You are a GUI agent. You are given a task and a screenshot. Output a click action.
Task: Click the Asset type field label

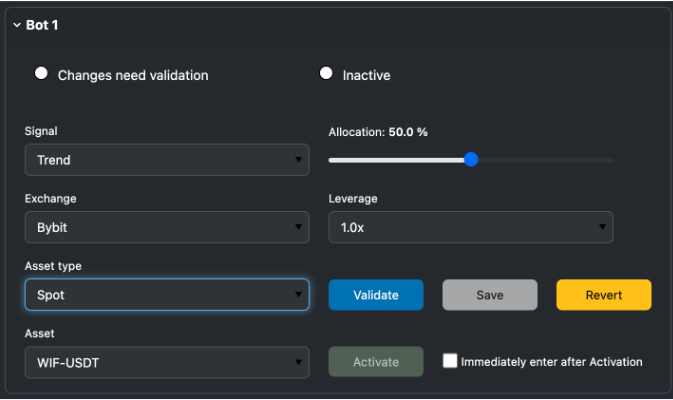(x=53, y=266)
